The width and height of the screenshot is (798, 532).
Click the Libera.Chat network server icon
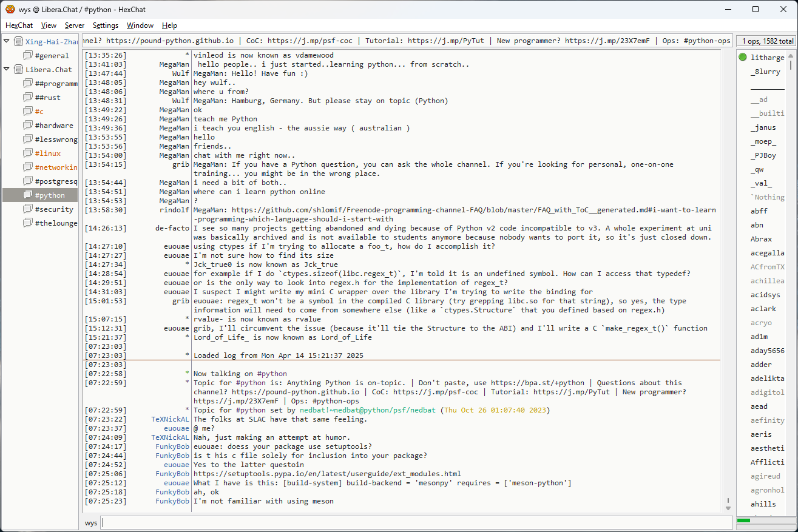(18, 70)
